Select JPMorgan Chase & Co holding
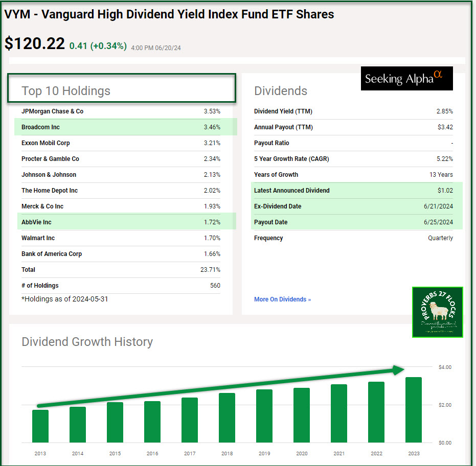Viewport: 476px width, 466px height. [52, 111]
